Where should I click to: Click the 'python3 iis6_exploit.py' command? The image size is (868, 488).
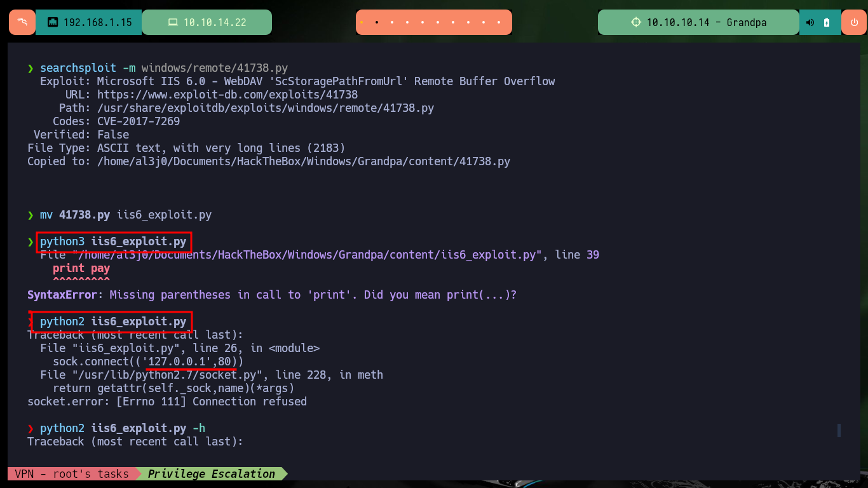tap(113, 241)
